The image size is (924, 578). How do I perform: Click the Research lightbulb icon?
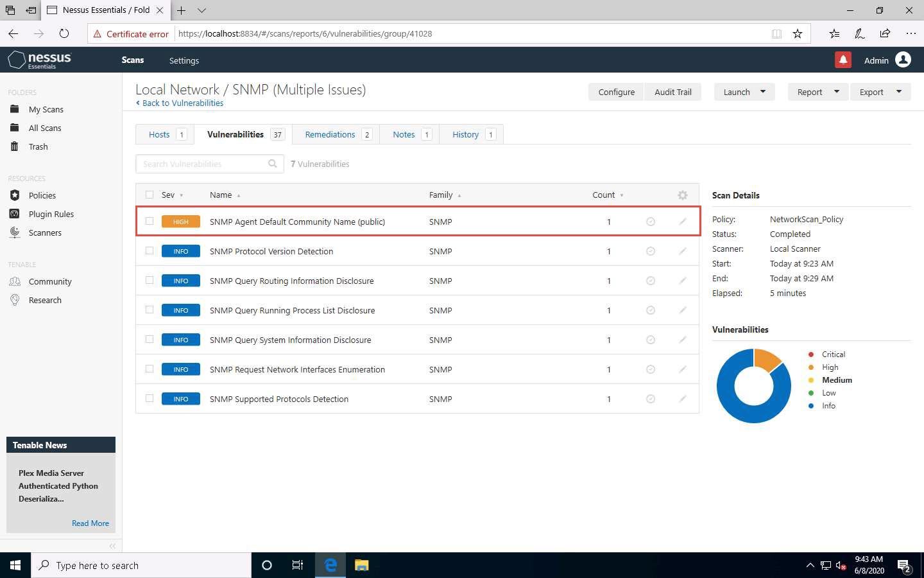(15, 300)
